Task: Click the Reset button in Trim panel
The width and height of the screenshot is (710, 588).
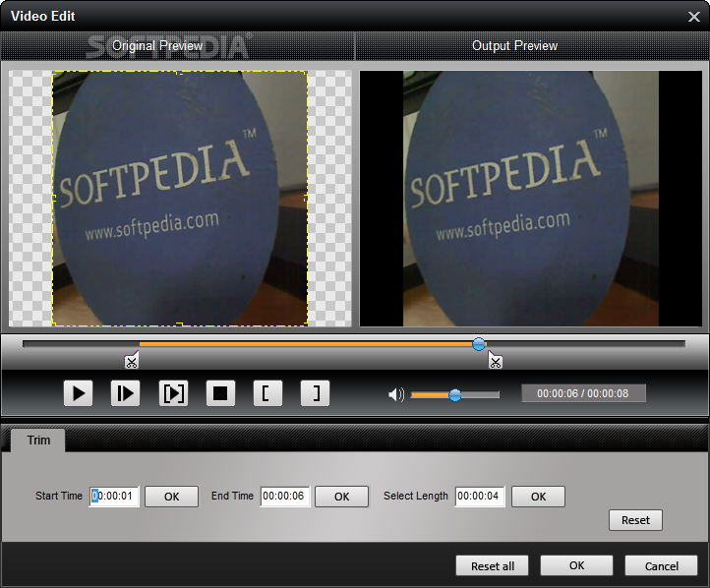Action: point(635,520)
